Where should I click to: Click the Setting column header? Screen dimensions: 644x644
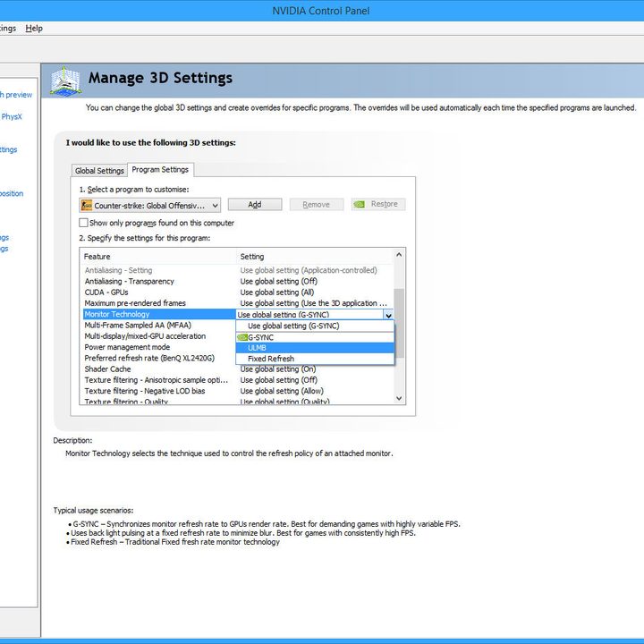click(x=315, y=257)
